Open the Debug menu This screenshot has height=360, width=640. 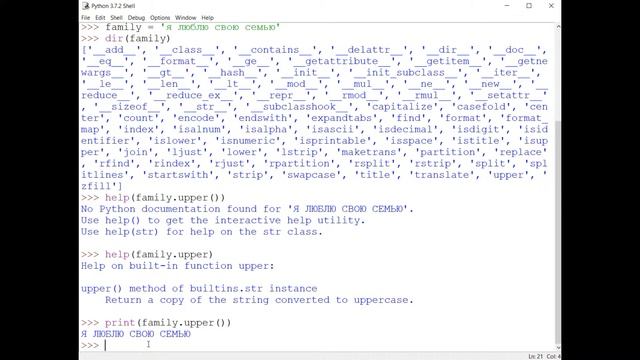tap(136, 18)
